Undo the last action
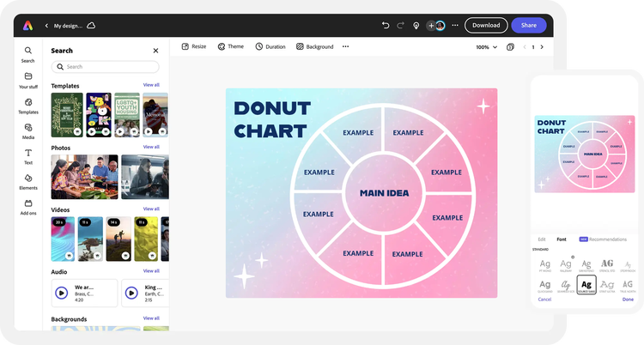 (386, 26)
